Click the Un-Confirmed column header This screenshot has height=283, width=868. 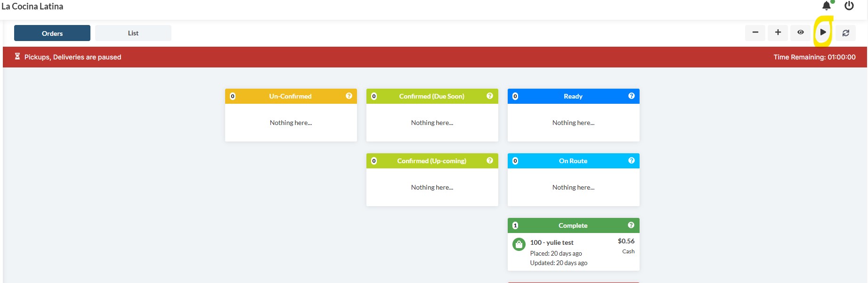point(290,96)
